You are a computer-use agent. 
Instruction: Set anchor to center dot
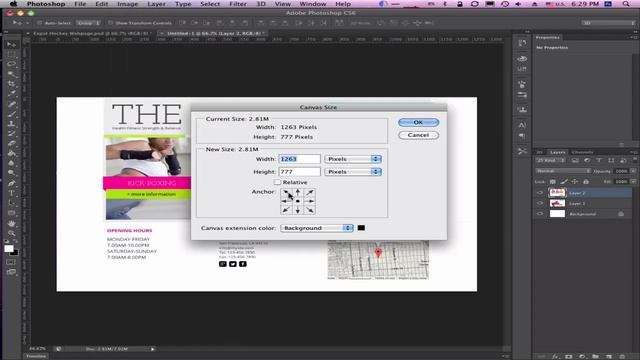click(x=298, y=201)
